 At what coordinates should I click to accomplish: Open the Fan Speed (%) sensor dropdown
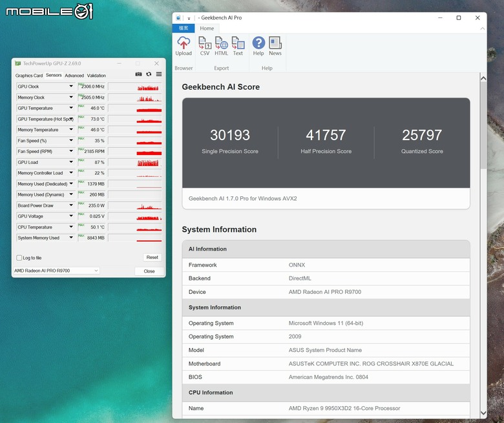pyautogui.click(x=71, y=141)
